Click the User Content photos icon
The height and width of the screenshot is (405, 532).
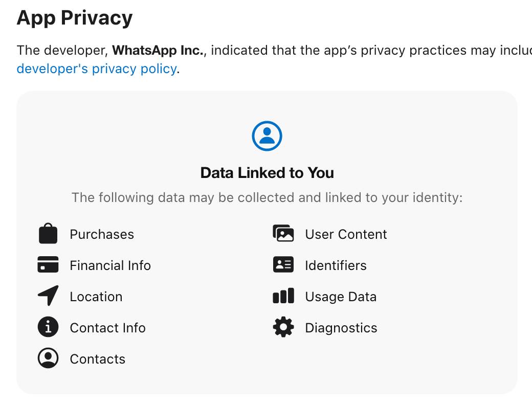[283, 233]
